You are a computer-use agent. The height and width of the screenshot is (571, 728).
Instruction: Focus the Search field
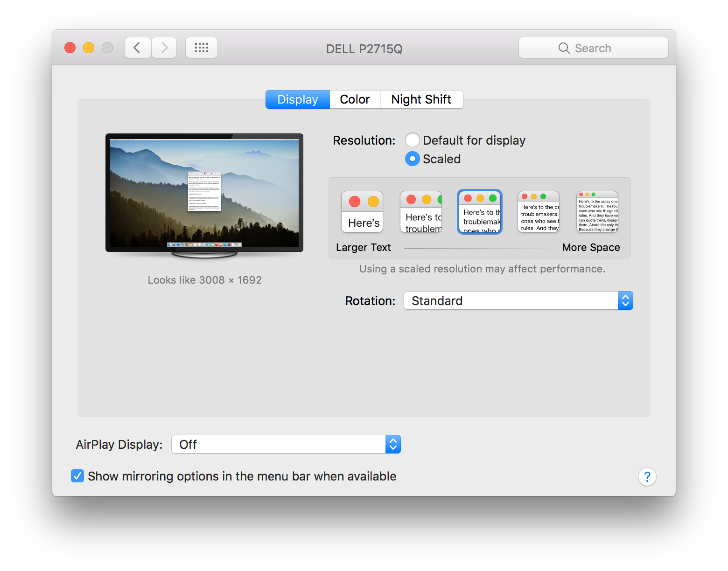(594, 48)
